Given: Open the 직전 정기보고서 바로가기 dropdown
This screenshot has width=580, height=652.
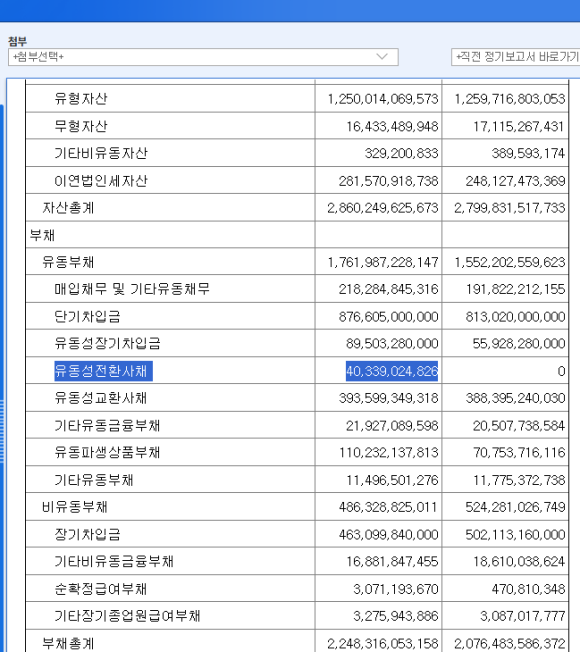Looking at the screenshot, I should point(515,57).
